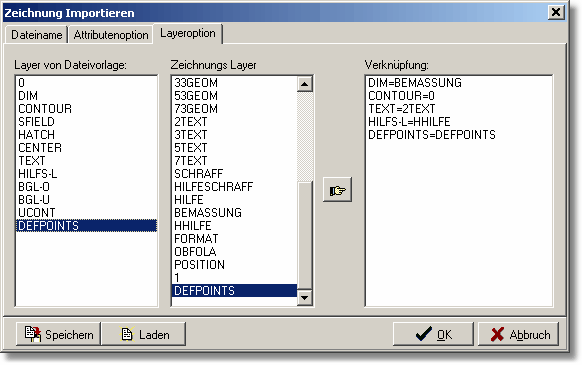Select the Layeroption tab
Screen dimensions: 582x365
coord(188,33)
